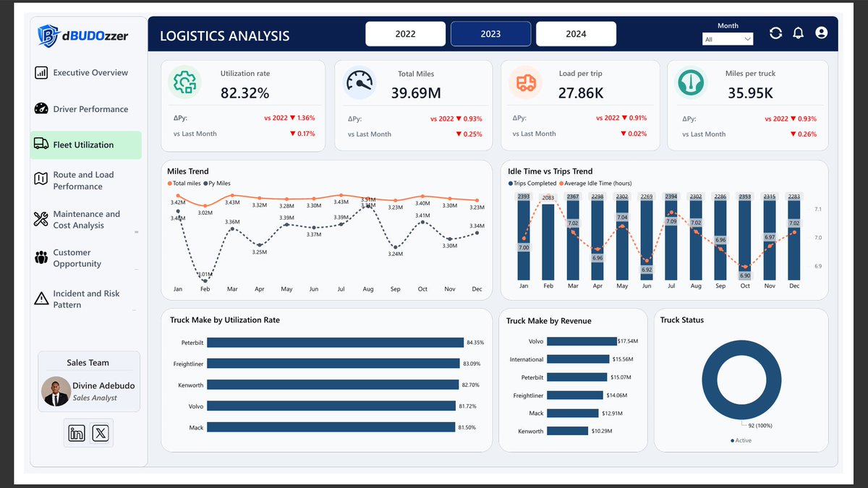Image resolution: width=868 pixels, height=488 pixels.
Task: Click the 39.69M total miles value
Action: click(x=416, y=93)
